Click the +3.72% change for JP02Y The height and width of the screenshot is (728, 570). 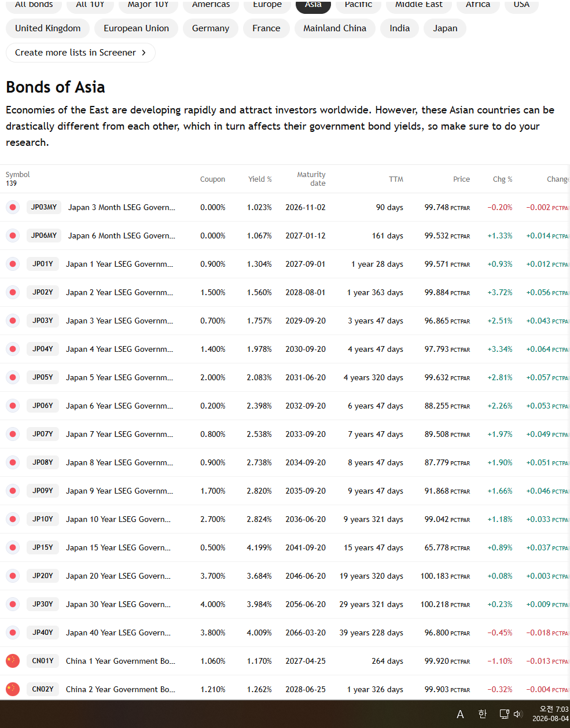(500, 292)
